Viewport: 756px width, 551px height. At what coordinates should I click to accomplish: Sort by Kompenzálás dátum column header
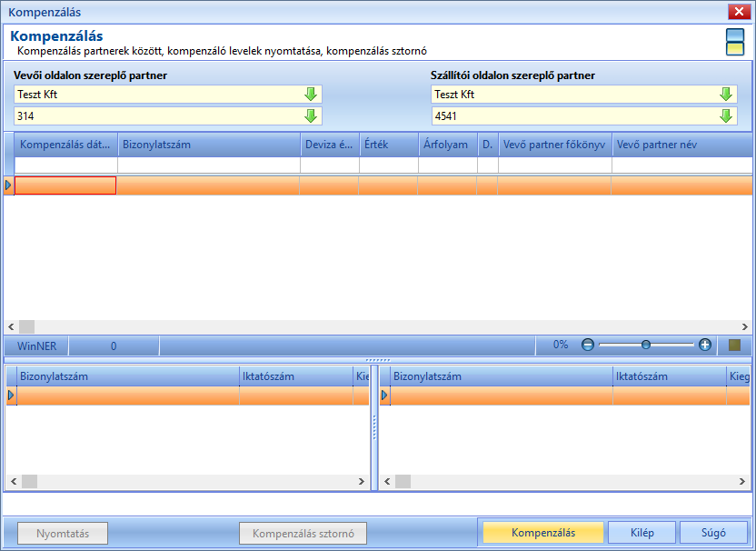tap(66, 145)
